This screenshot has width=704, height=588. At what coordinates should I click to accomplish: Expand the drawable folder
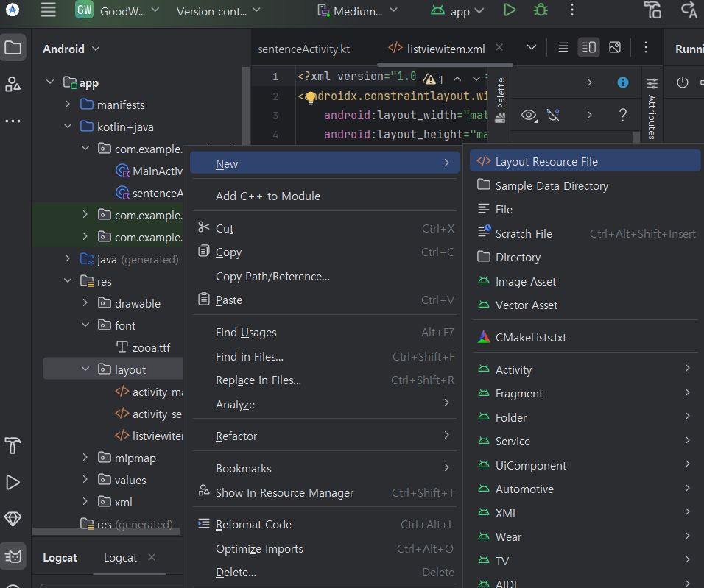point(85,303)
